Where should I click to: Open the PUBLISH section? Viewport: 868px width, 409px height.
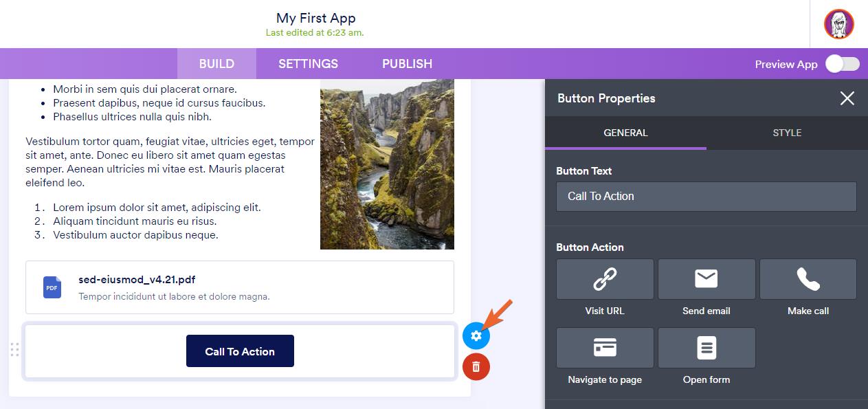(407, 63)
